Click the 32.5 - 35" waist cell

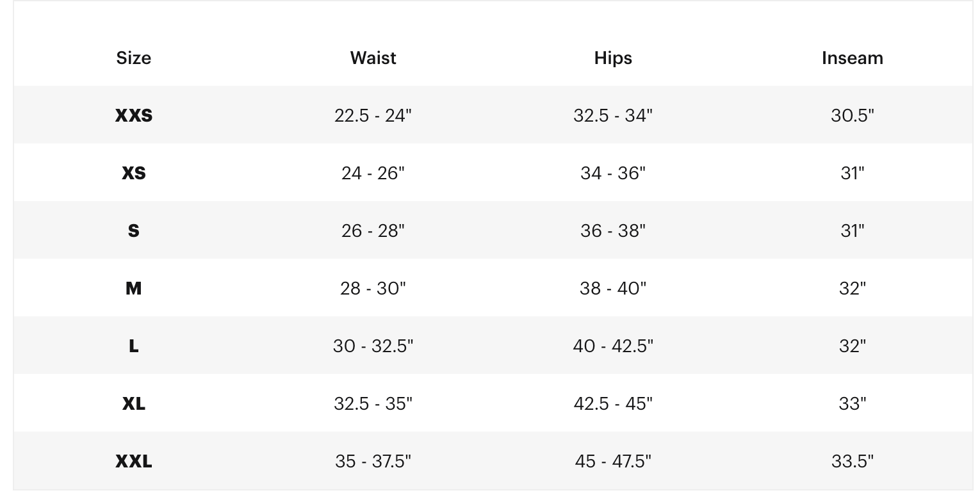pyautogui.click(x=373, y=403)
